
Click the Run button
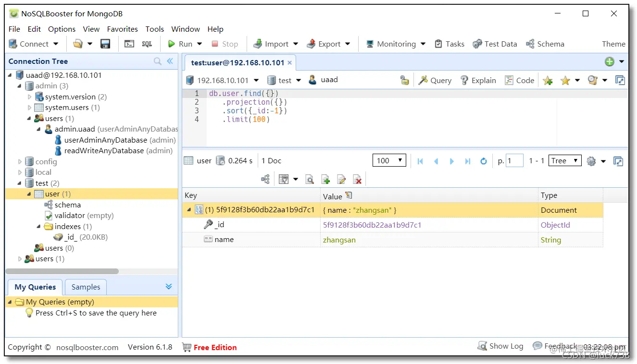[180, 44]
